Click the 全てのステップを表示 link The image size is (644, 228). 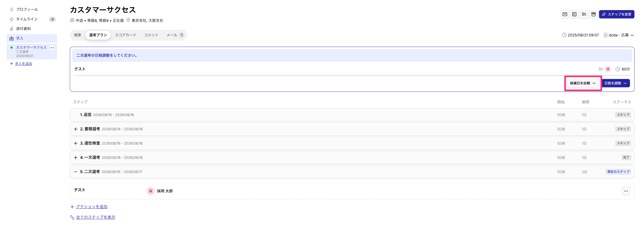(x=96, y=217)
